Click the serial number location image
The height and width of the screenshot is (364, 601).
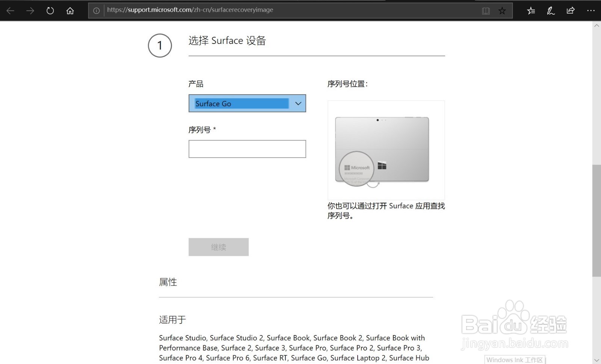(x=386, y=150)
